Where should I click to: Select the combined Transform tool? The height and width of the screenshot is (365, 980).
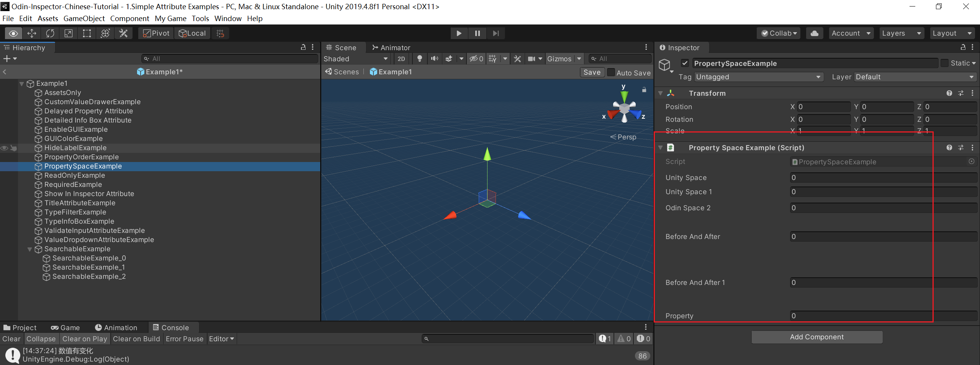point(105,33)
